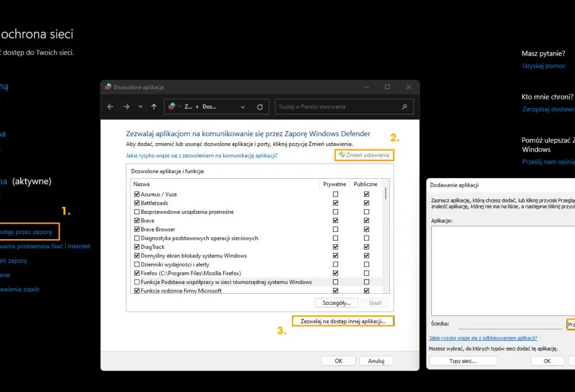Screen dimensions: 575x392
Task: Uncheck the Azureus / Vuze entry
Action: point(137,194)
